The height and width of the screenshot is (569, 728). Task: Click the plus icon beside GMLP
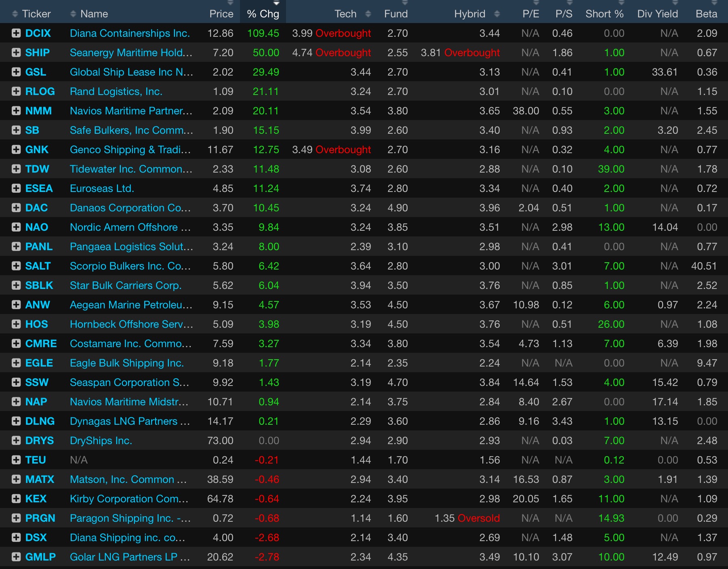(16, 557)
